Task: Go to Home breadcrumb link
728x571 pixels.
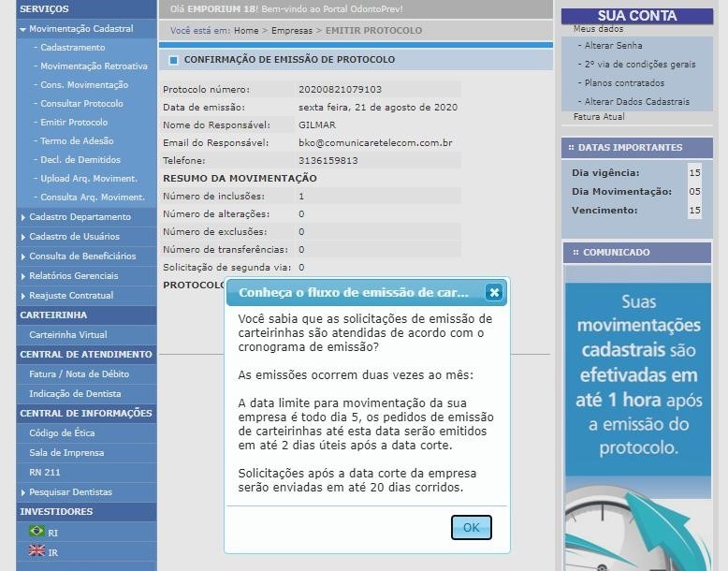Action: [x=246, y=31]
